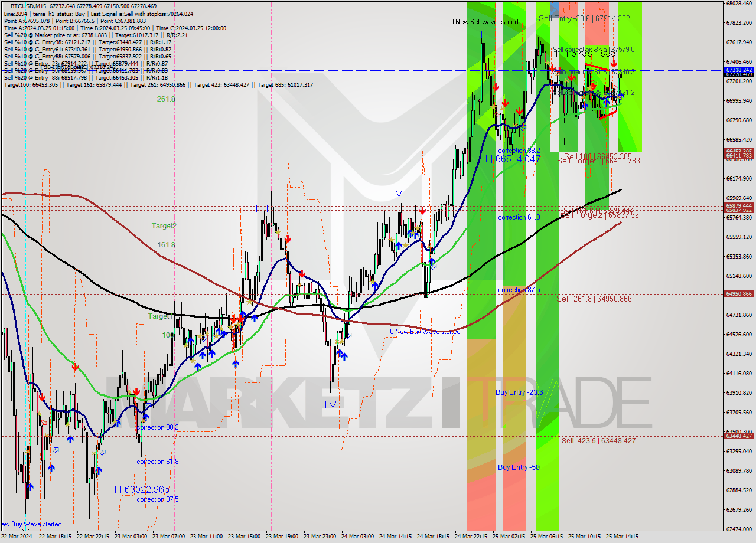This screenshot has height=543, width=756.
Task: Click the Point A:67695.078 info line
Action: 74,21
